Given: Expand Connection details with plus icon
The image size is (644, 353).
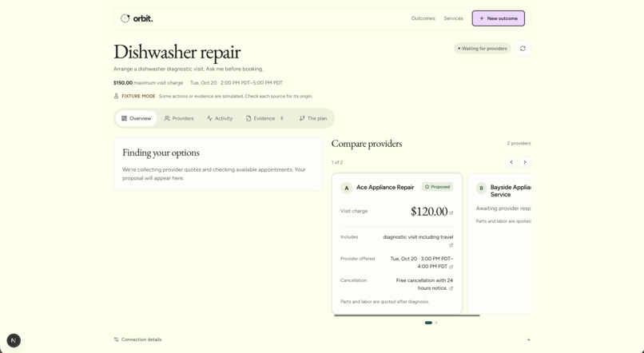Looking at the screenshot, I should pos(529,340).
